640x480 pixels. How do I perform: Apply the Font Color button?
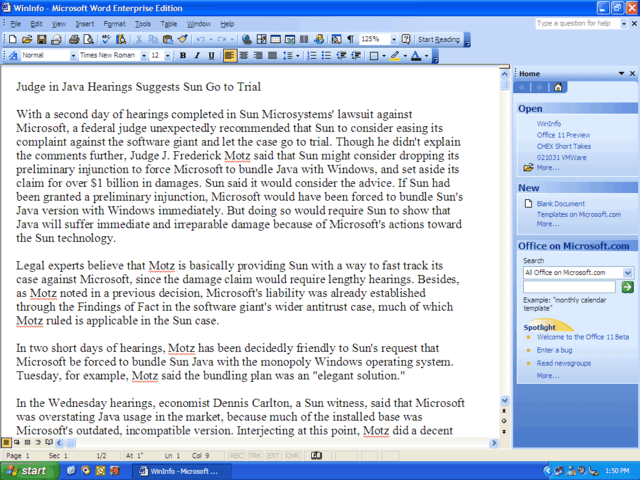[416, 56]
